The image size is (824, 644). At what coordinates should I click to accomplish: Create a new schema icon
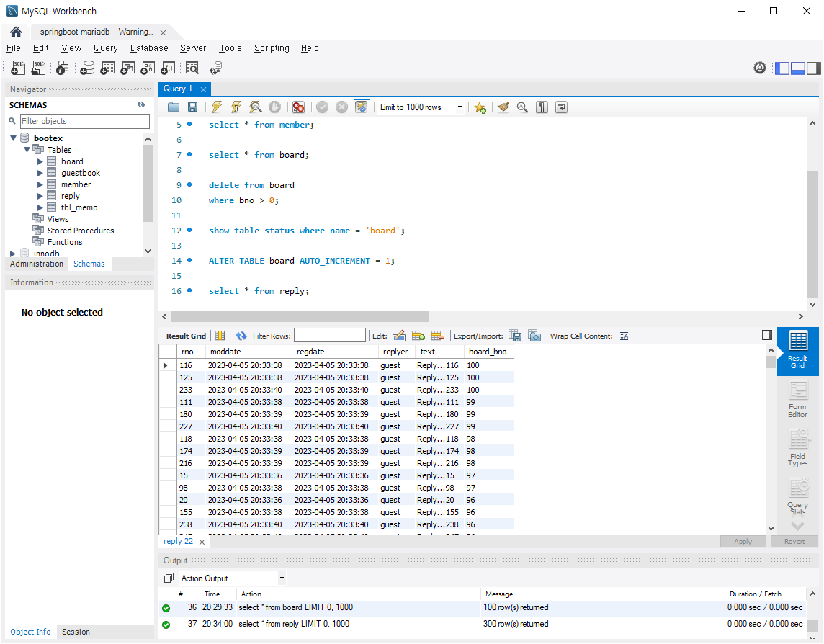[x=87, y=68]
